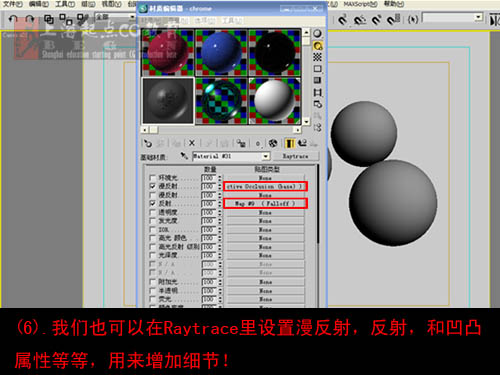Open the 全部 selection filter dropdown
The width and height of the screenshot is (500, 375).
(x=132, y=16)
